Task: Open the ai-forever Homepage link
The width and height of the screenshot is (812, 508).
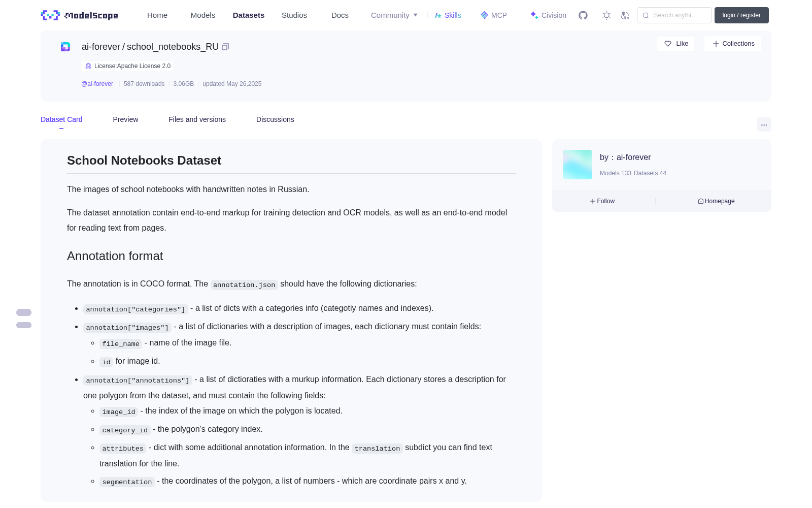Action: 716,201
